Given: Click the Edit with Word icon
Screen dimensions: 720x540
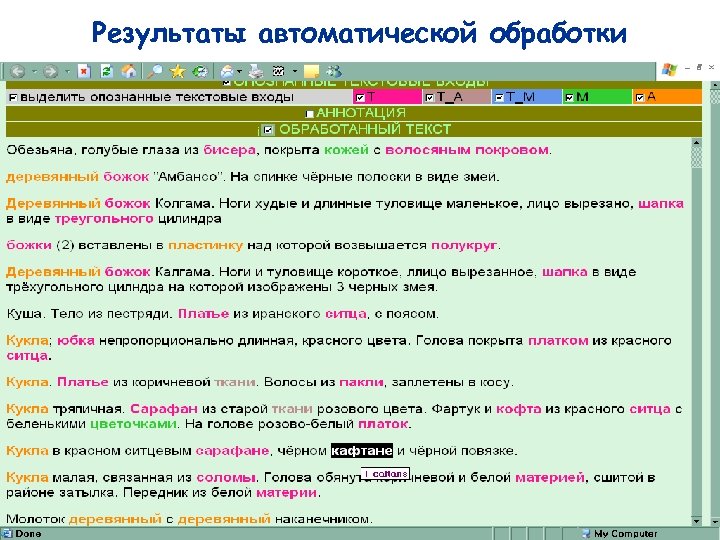Looking at the screenshot, I should pos(279,72).
